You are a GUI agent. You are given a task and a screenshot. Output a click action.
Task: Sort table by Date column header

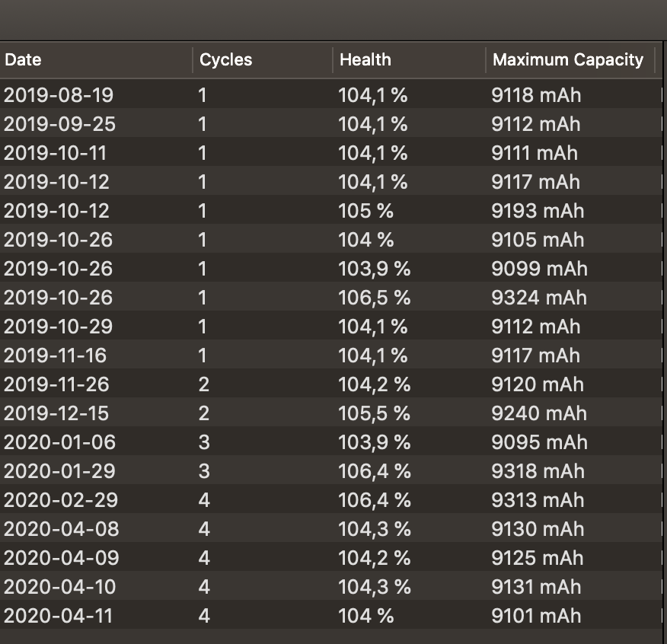(x=96, y=60)
